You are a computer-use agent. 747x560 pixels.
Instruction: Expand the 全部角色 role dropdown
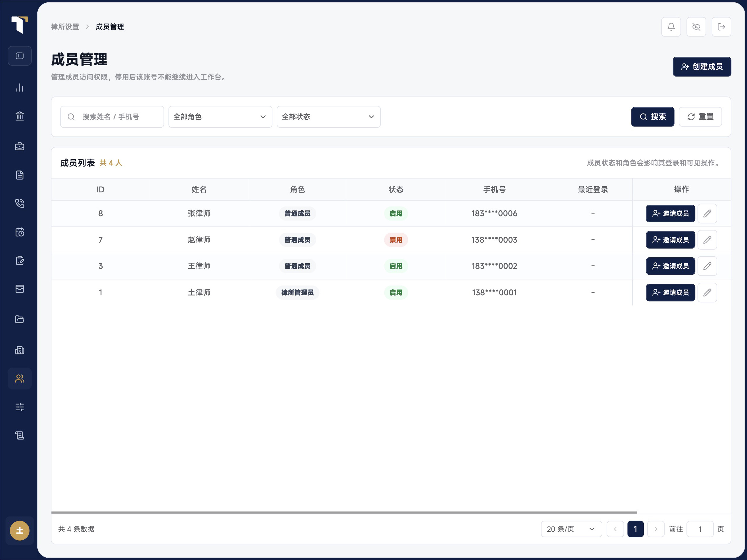click(220, 117)
